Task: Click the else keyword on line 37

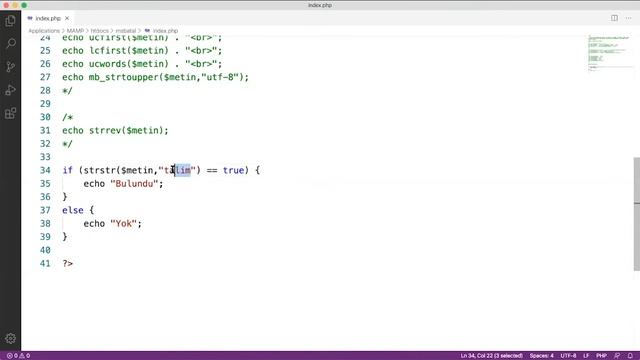Action: 73,210
